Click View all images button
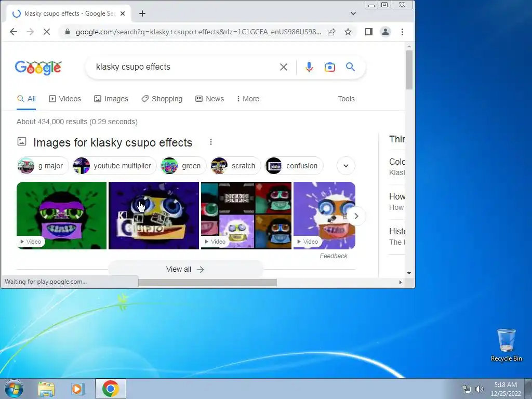Image resolution: width=532 pixels, height=399 pixels. pyautogui.click(x=185, y=270)
